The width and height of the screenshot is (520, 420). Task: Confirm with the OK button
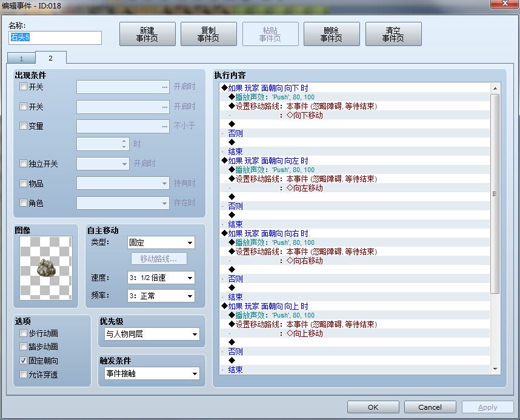click(373, 407)
